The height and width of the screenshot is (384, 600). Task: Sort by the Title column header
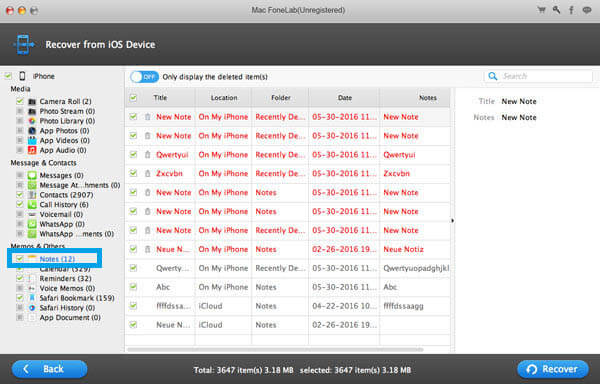[x=160, y=98]
